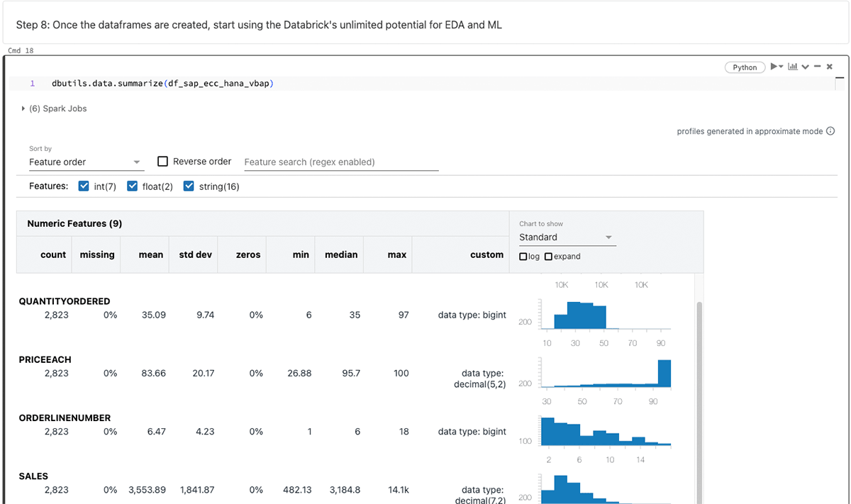Enable the log scale checkbox

tap(523, 257)
